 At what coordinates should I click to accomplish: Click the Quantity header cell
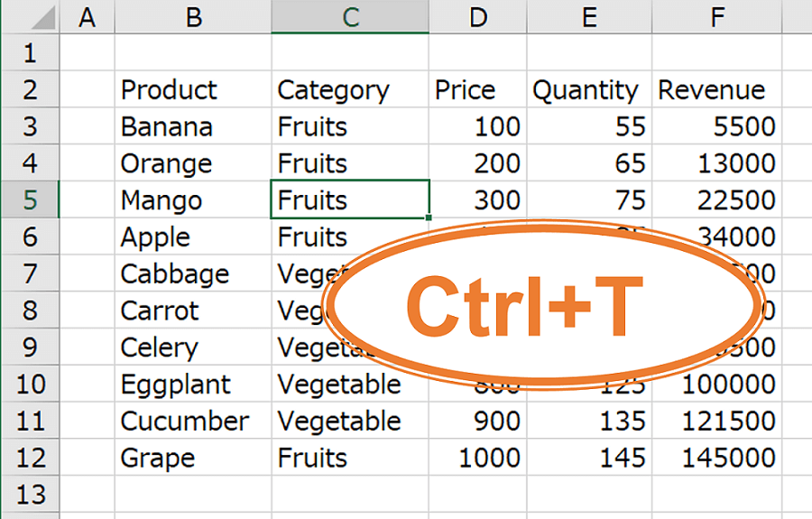point(589,89)
